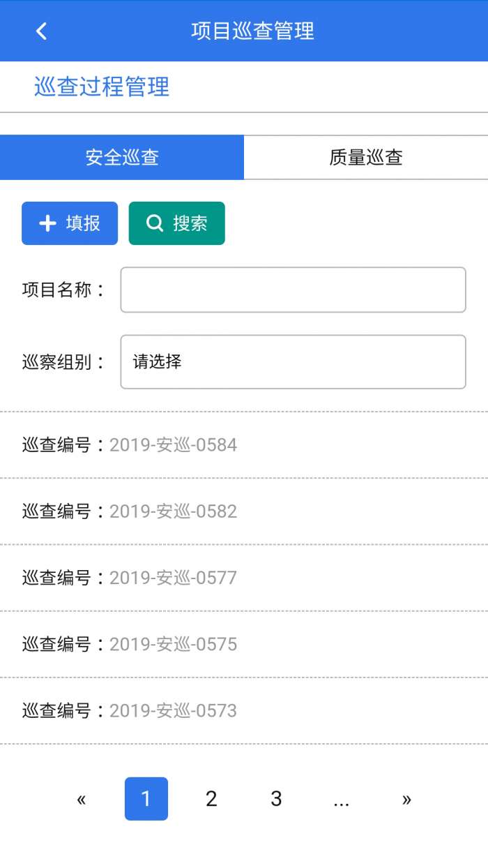The image size is (488, 868).
Task: Click the 巡查过程管理 heading link
Action: click(102, 87)
